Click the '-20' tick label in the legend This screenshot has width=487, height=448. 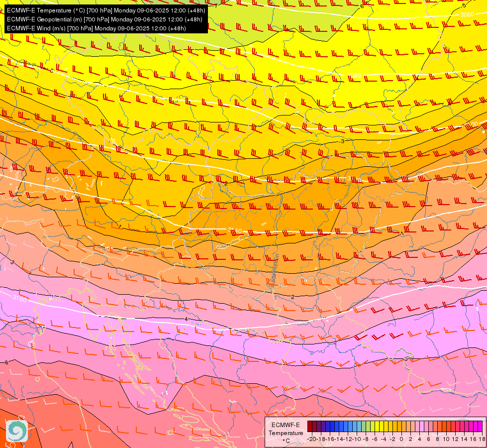point(312,439)
